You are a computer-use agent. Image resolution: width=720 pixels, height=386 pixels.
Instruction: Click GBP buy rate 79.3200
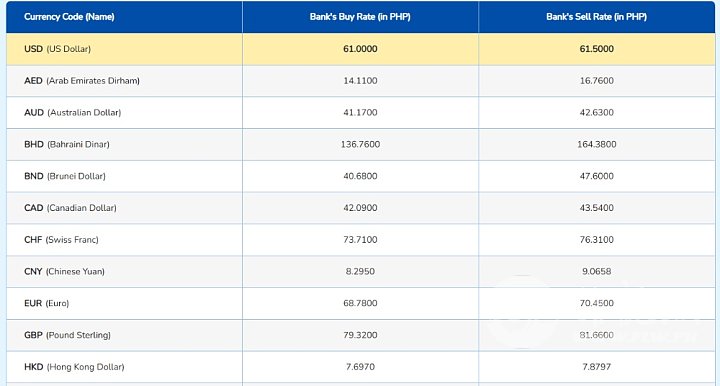(x=360, y=335)
